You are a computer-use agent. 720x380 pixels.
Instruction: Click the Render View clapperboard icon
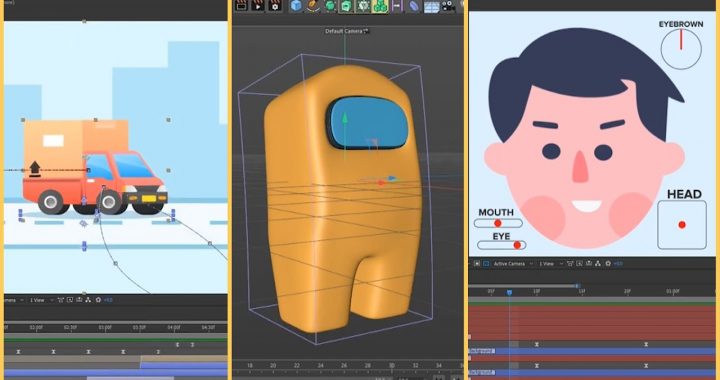coord(241,6)
